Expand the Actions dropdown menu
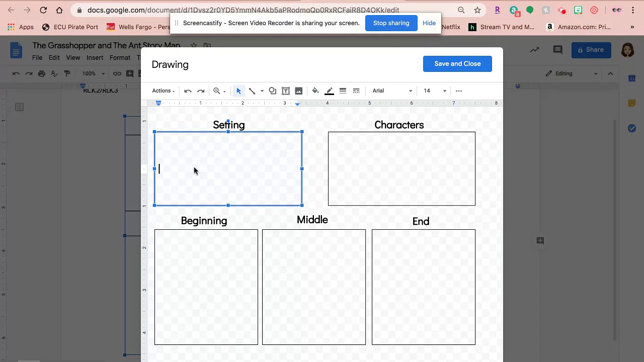This screenshot has width=644, height=362. 164,91
